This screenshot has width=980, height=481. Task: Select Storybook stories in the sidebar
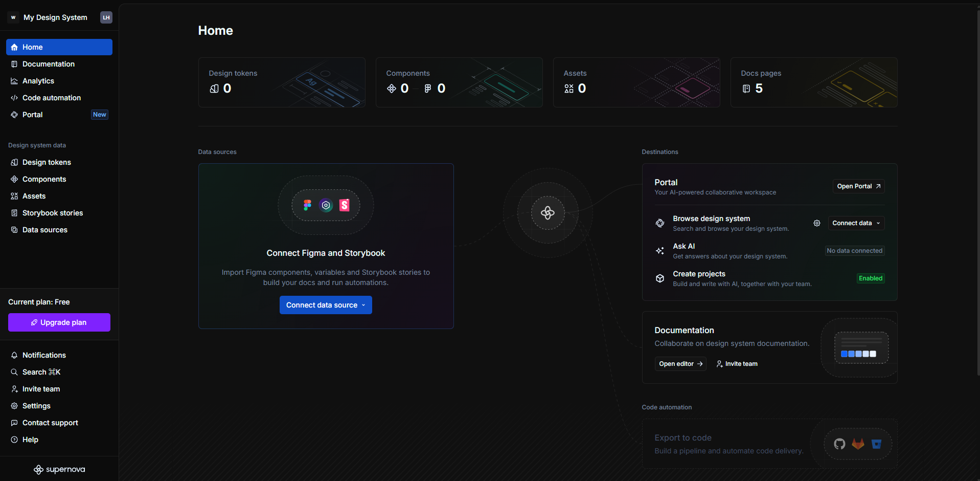coord(53,213)
